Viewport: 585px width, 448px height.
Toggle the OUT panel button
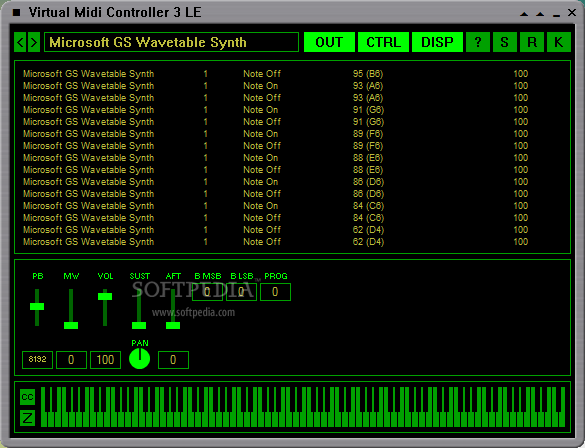329,42
